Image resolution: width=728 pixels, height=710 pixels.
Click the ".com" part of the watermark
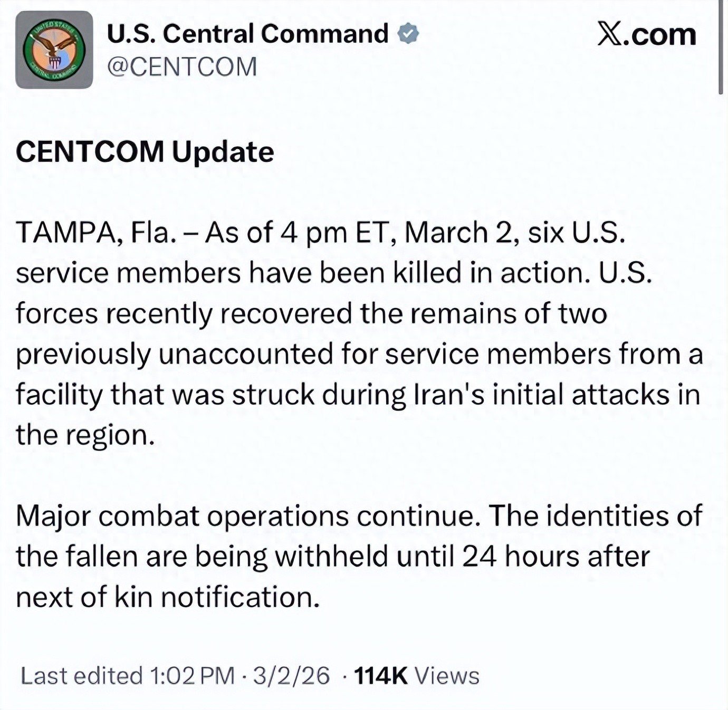(x=662, y=34)
